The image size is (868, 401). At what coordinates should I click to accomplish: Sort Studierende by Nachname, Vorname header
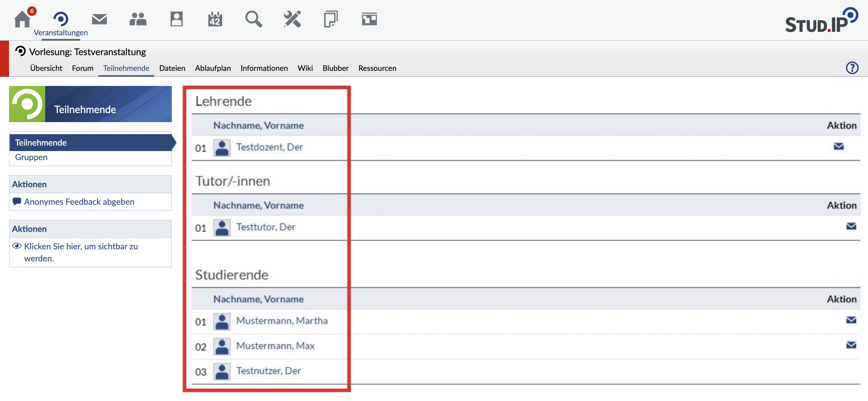tap(259, 299)
